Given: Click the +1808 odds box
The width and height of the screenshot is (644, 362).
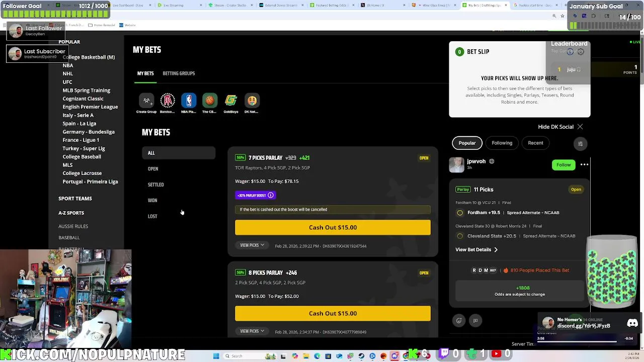Looking at the screenshot, I should 520,291.
